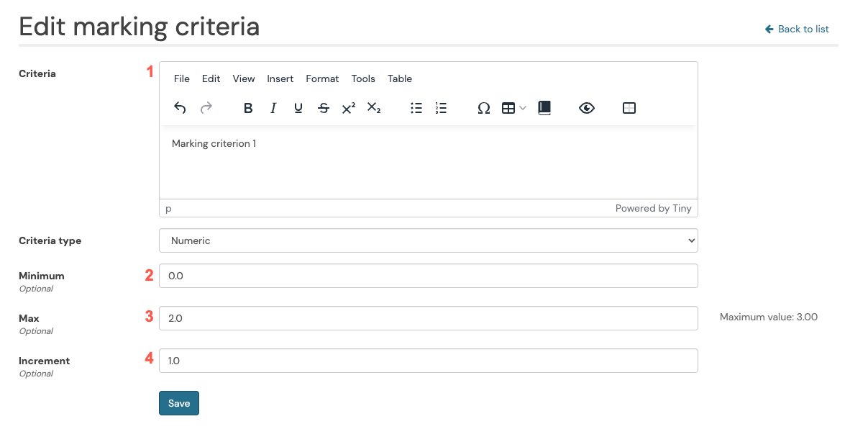Toggle superscript formatting
868x442 pixels.
(x=349, y=108)
